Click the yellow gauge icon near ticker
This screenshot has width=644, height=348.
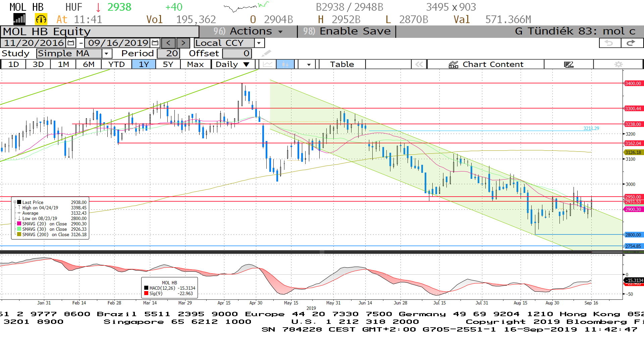[x=41, y=19]
